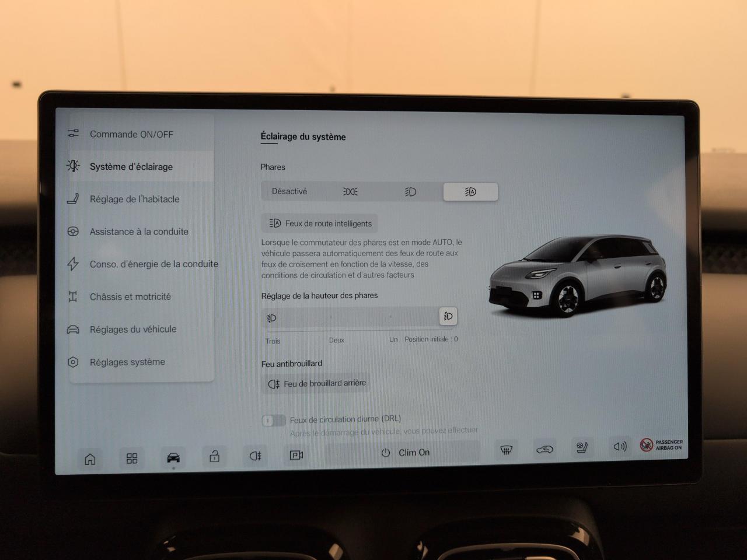Select the AUTO headlight mode

pyautogui.click(x=470, y=192)
